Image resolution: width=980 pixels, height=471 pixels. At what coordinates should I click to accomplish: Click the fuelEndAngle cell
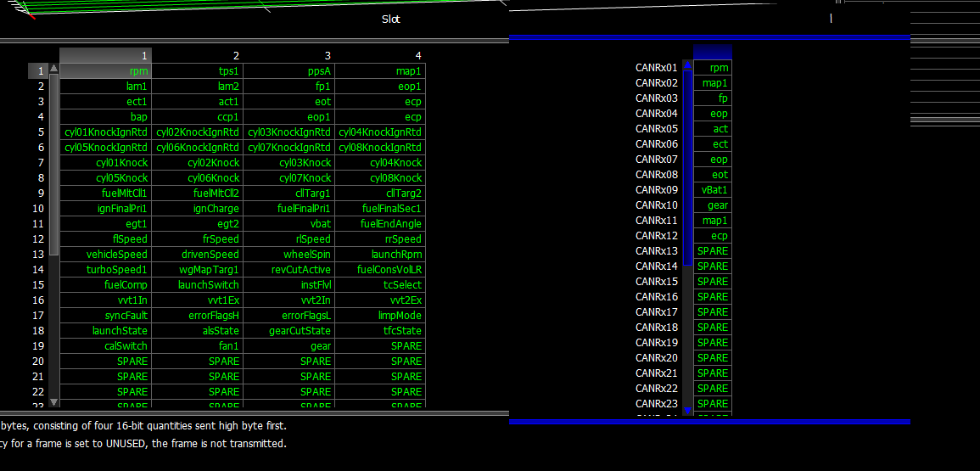point(380,224)
